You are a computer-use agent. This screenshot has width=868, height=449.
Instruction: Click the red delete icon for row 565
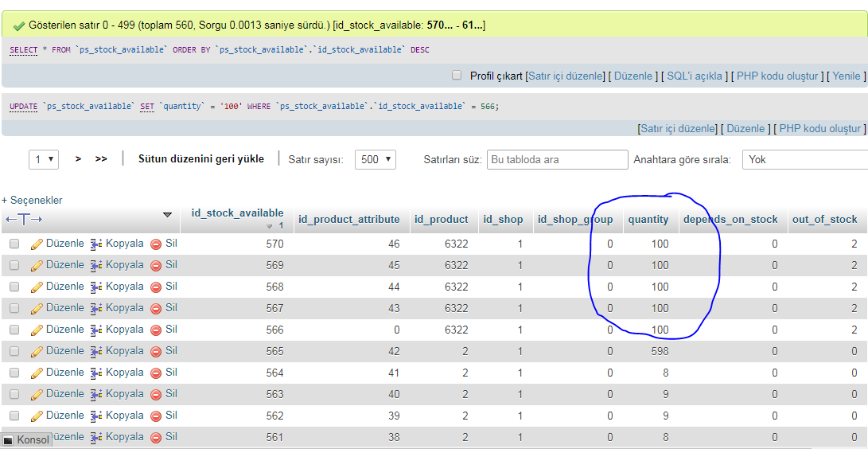click(x=156, y=351)
